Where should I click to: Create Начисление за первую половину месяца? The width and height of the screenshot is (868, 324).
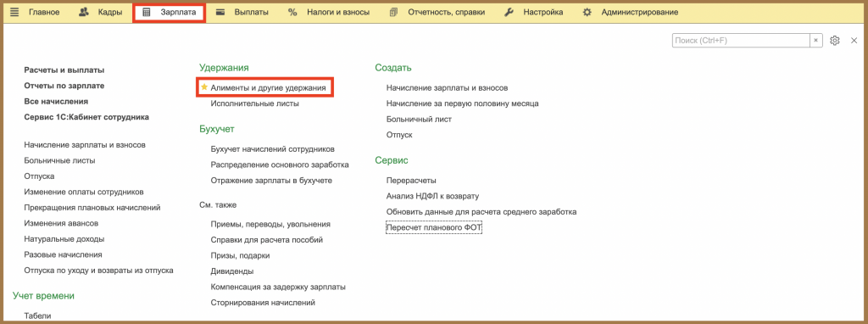[x=463, y=103]
